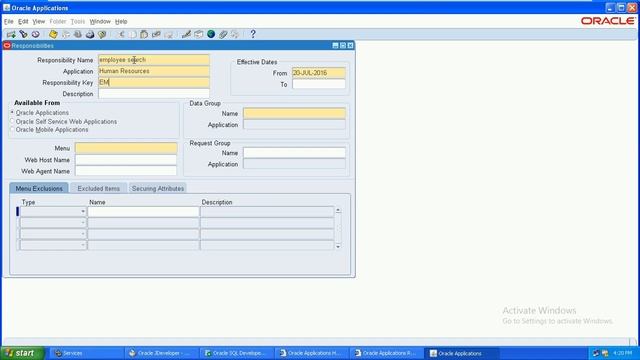Switch to Oracle Applications R... taskbar button
The width and height of the screenshot is (640, 360).
coord(387,353)
